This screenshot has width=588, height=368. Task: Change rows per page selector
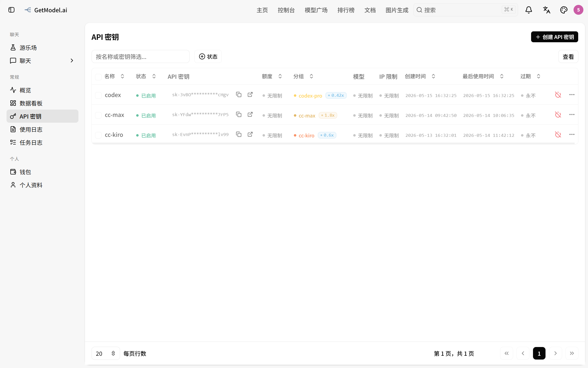coord(106,353)
